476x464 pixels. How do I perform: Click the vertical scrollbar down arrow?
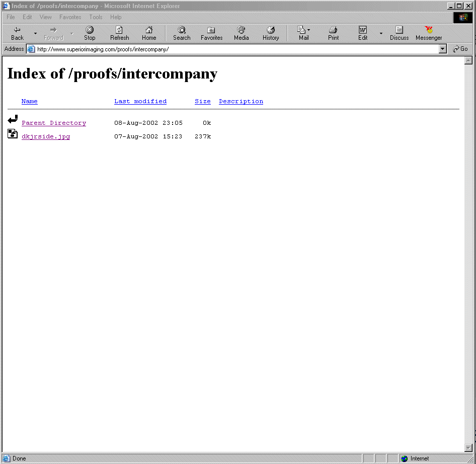pyautogui.click(x=468, y=447)
